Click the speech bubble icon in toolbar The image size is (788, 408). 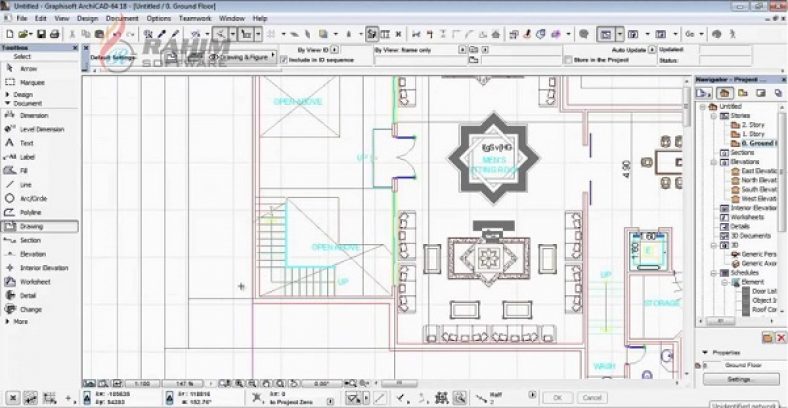(583, 34)
